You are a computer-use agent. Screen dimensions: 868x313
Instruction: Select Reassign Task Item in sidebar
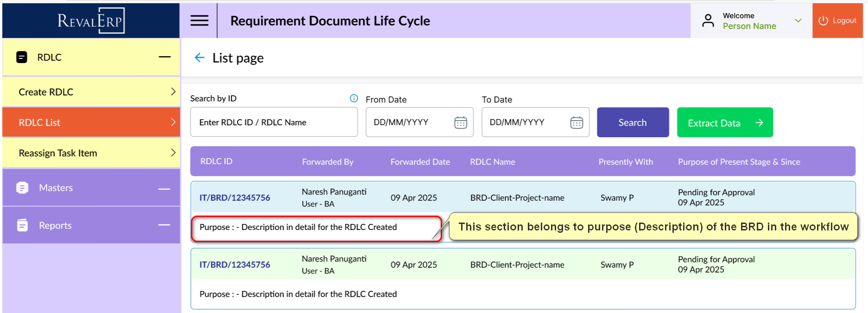[91, 153]
